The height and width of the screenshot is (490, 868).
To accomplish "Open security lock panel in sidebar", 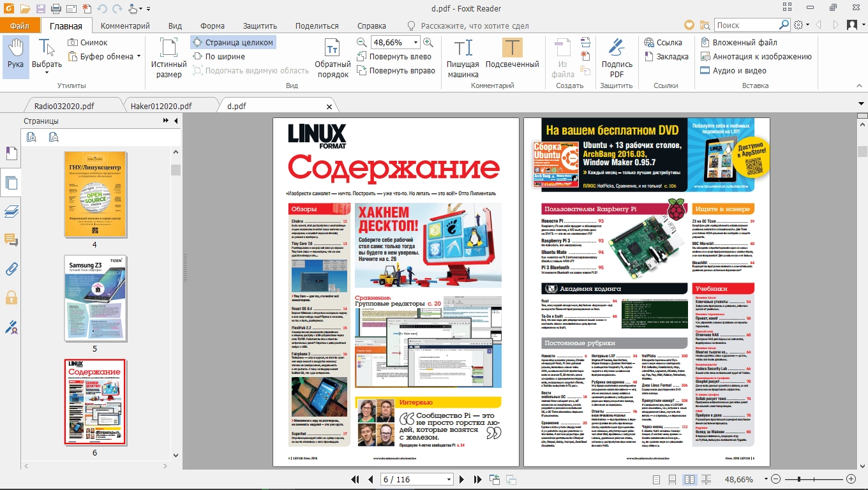I will click(x=11, y=297).
